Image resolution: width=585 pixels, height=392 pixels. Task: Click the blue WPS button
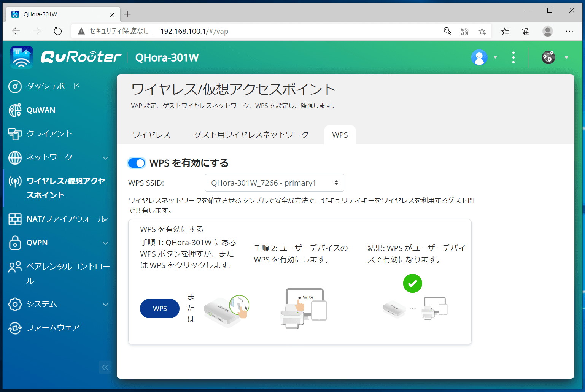pos(160,308)
